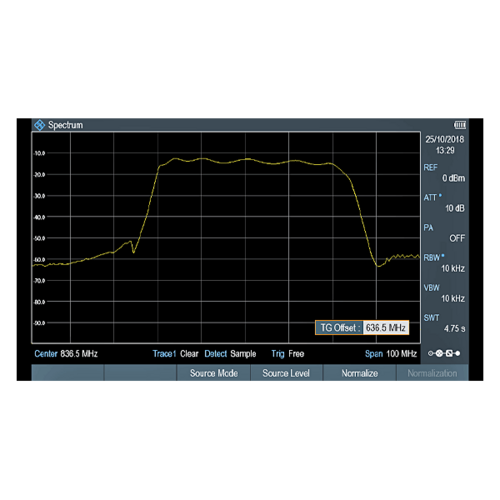Tap the ATT 10 dB parameter

click(x=444, y=203)
